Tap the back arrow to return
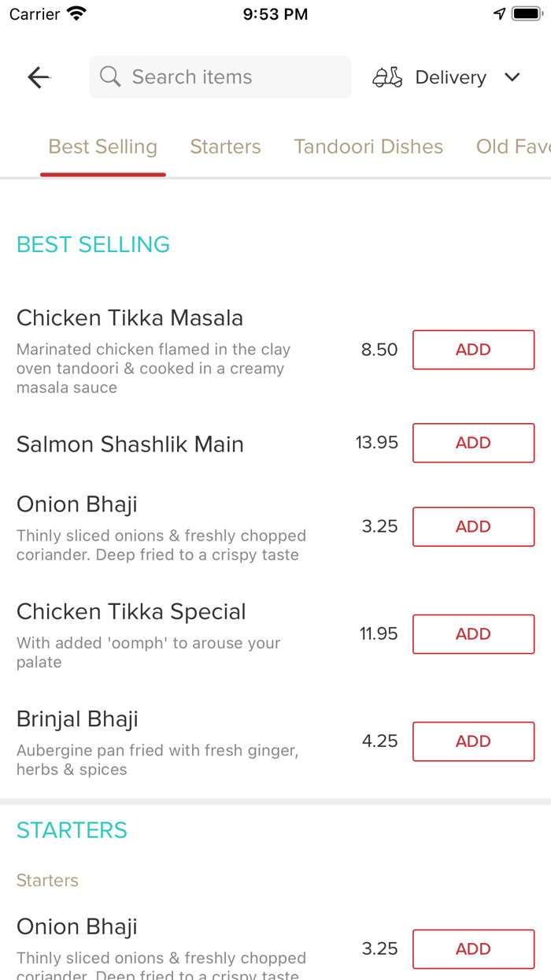The image size is (551, 980). click(x=38, y=76)
